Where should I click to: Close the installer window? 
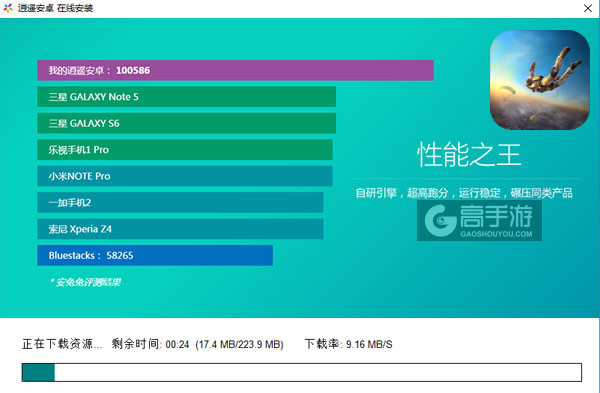point(588,8)
